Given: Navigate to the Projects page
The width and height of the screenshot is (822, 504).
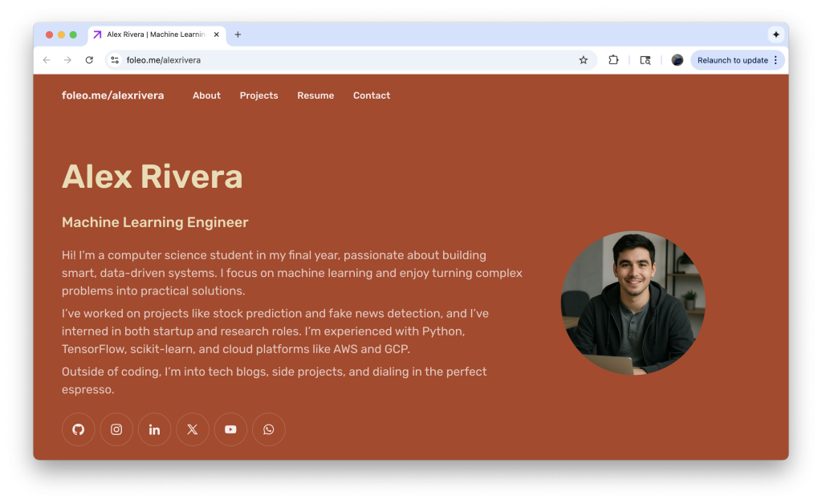Looking at the screenshot, I should click(258, 96).
